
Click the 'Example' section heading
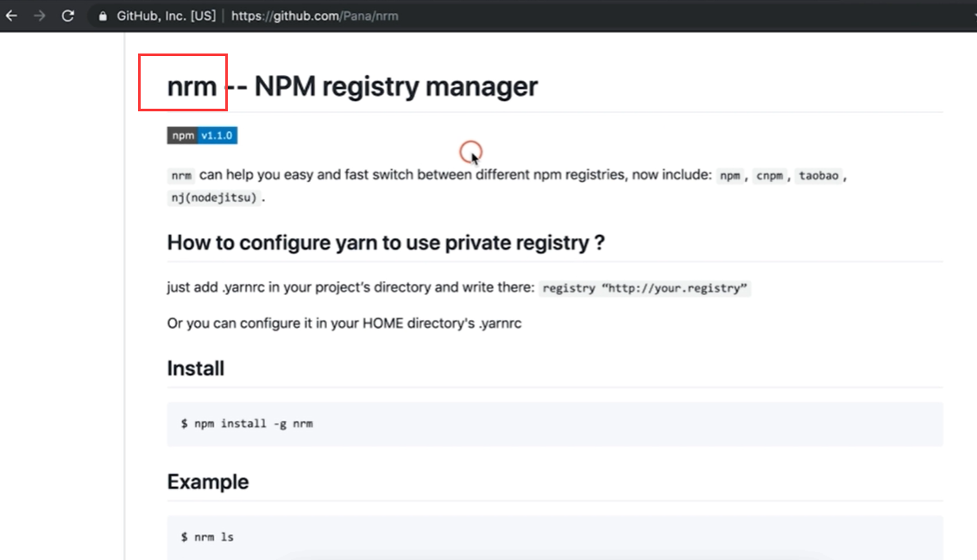tap(207, 481)
